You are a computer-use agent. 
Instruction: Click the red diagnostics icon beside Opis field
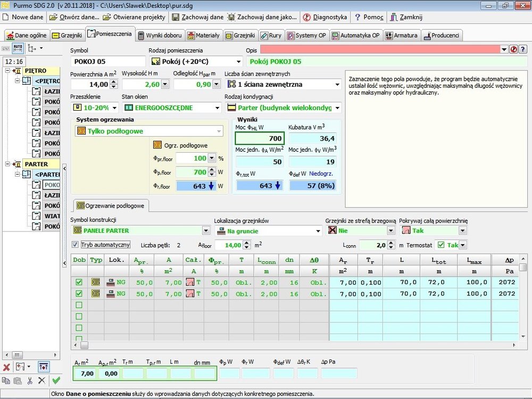coord(514,48)
